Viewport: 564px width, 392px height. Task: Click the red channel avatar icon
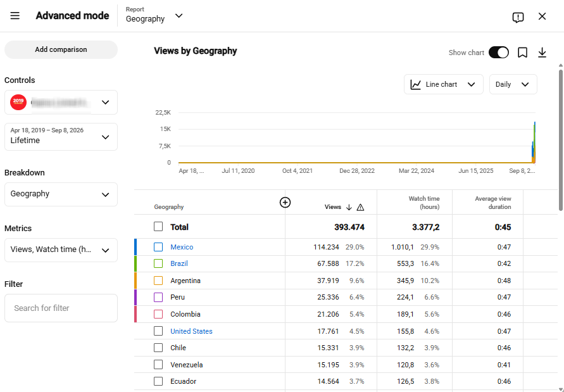(18, 102)
